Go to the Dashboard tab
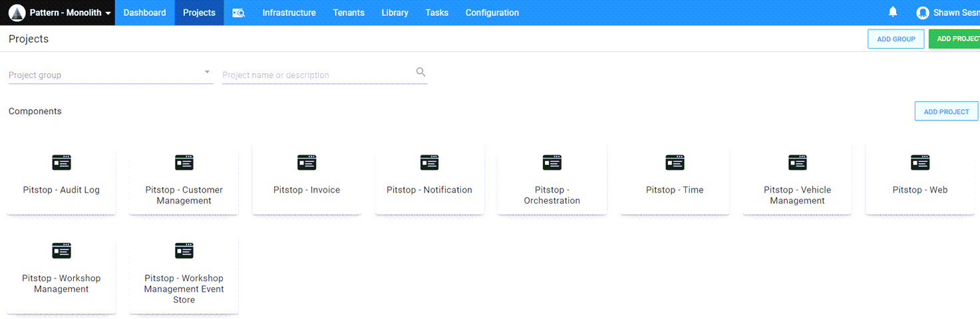This screenshot has width=980, height=319. (x=144, y=13)
